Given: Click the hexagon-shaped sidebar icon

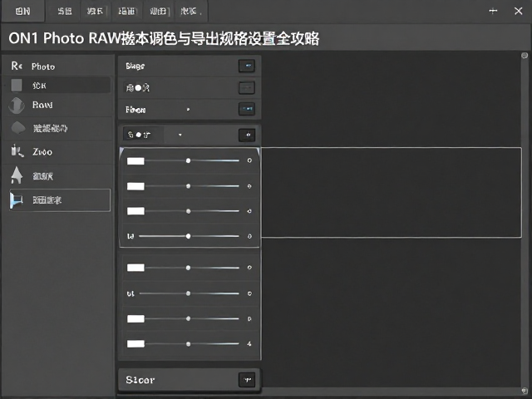Looking at the screenshot, I should click(18, 128).
